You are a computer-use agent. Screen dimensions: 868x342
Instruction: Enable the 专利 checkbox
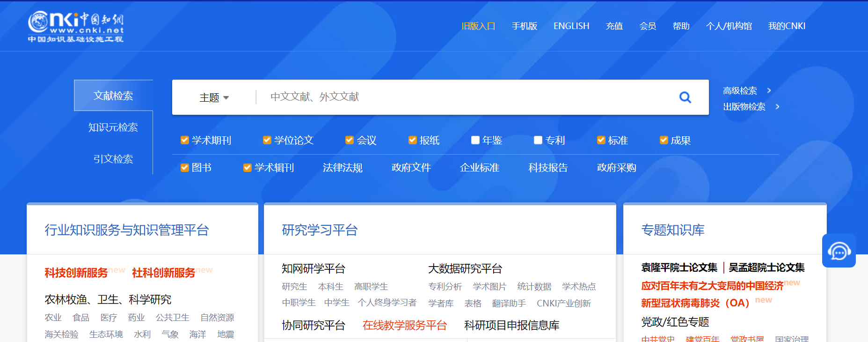pyautogui.click(x=538, y=140)
